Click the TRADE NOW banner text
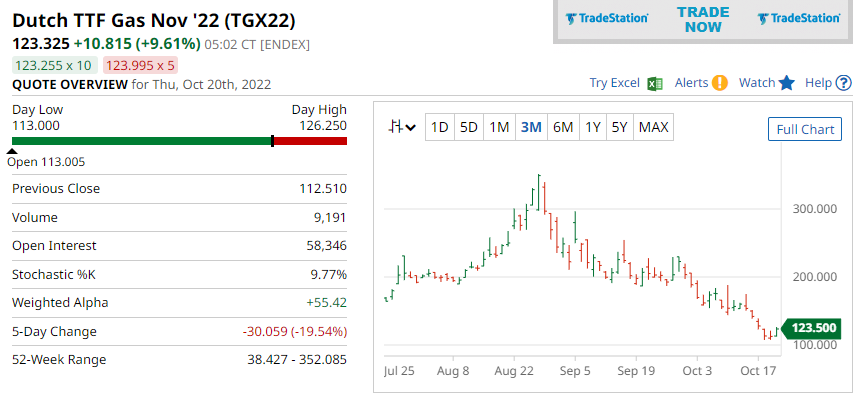The image size is (854, 406). pyautogui.click(x=703, y=19)
